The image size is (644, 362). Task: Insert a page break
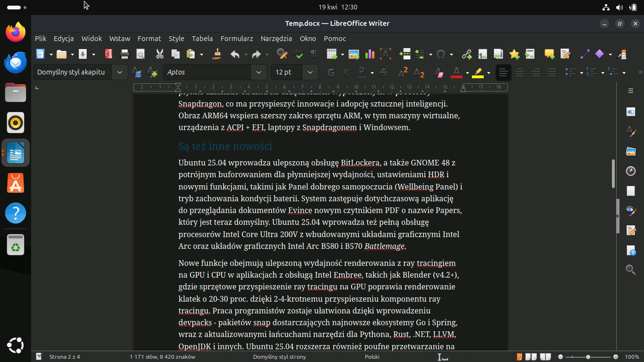point(405,54)
